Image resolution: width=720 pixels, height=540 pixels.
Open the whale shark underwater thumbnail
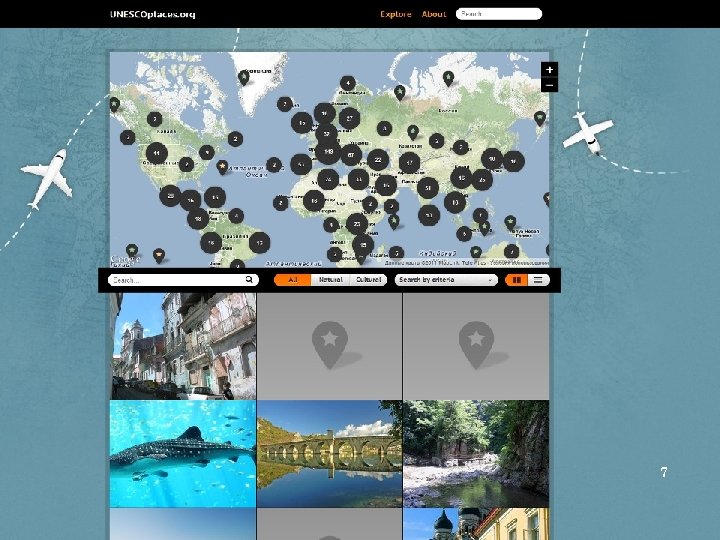[x=183, y=454]
